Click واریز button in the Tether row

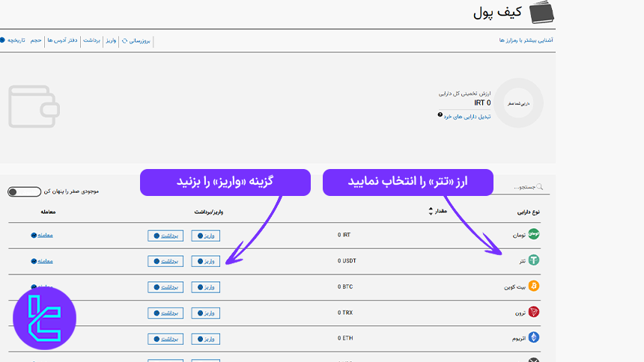click(x=205, y=261)
